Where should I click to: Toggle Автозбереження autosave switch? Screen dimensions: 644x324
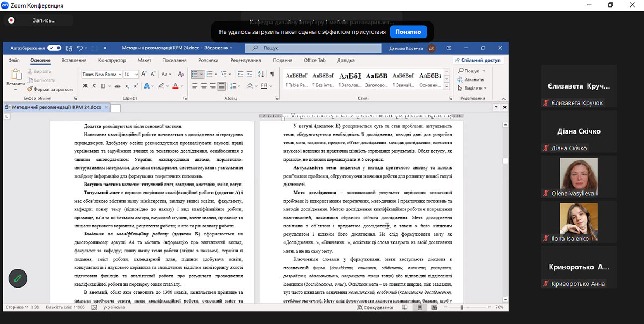[x=54, y=48]
